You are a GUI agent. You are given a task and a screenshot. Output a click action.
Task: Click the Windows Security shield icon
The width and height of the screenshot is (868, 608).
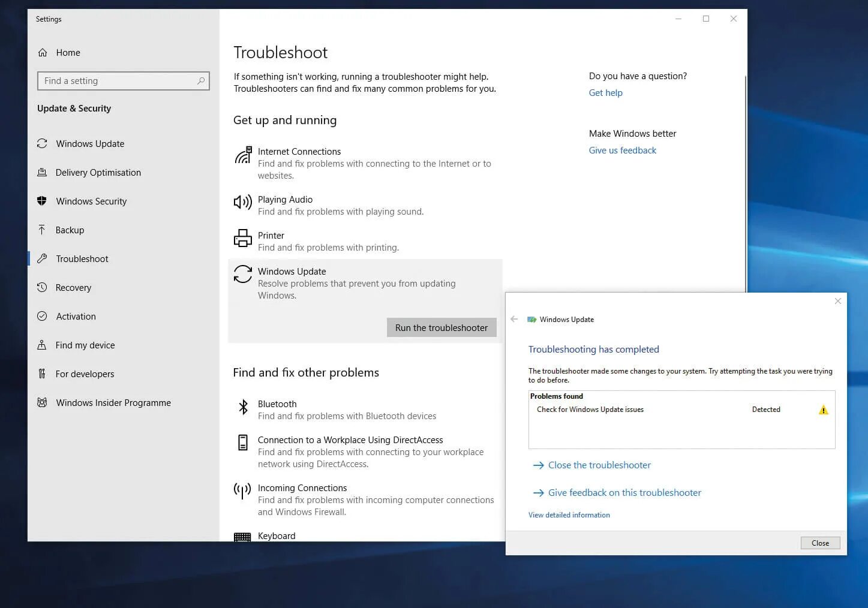42,201
